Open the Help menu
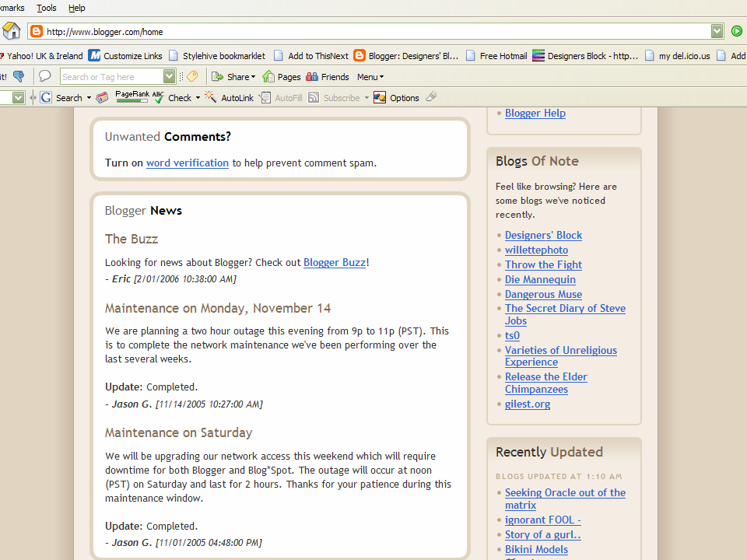 coord(77,8)
